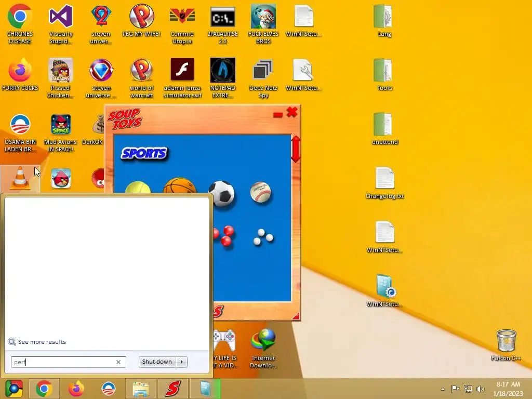Open Firefox from the taskbar
The image size is (532, 399).
coord(76,389)
